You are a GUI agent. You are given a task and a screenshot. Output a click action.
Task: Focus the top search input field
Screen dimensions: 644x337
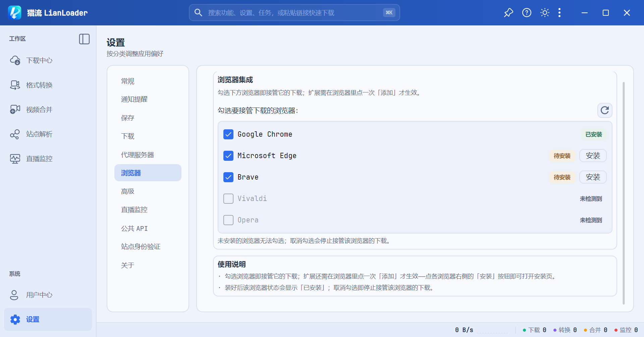[x=294, y=13]
